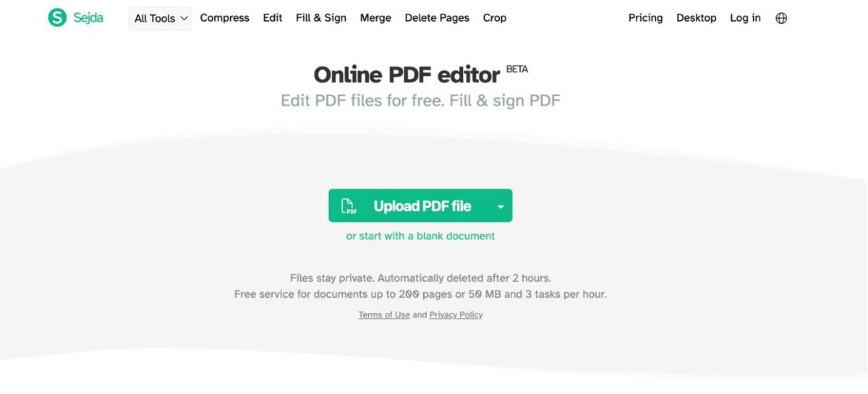
Task: Open the language globe icon
Action: pyautogui.click(x=781, y=18)
